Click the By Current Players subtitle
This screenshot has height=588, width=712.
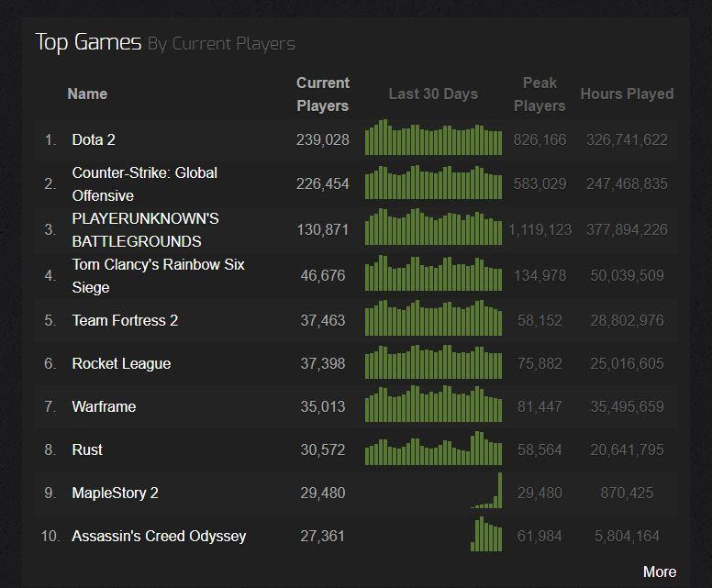(x=221, y=44)
